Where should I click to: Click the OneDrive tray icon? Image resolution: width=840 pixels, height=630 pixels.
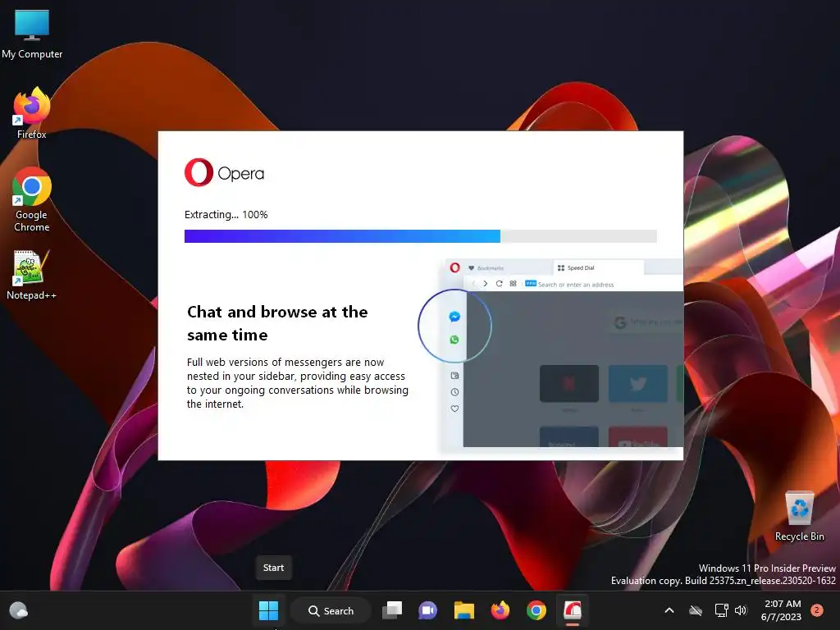click(696, 610)
